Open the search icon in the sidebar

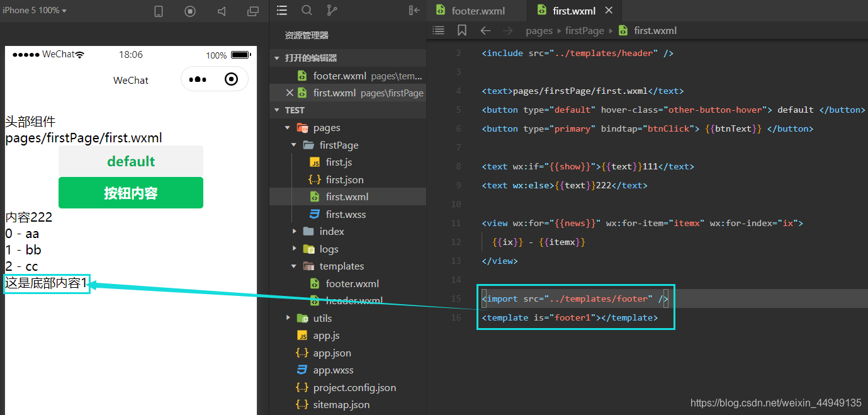[x=307, y=10]
